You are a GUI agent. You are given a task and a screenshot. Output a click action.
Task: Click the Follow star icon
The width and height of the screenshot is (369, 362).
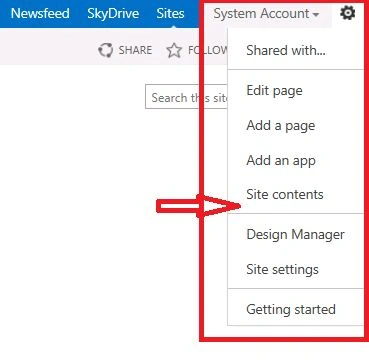pyautogui.click(x=174, y=51)
